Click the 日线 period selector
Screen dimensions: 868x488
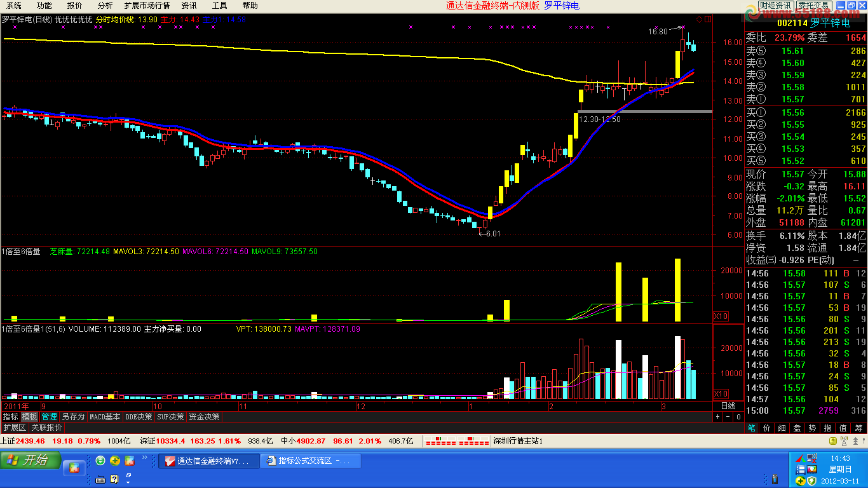728,405
